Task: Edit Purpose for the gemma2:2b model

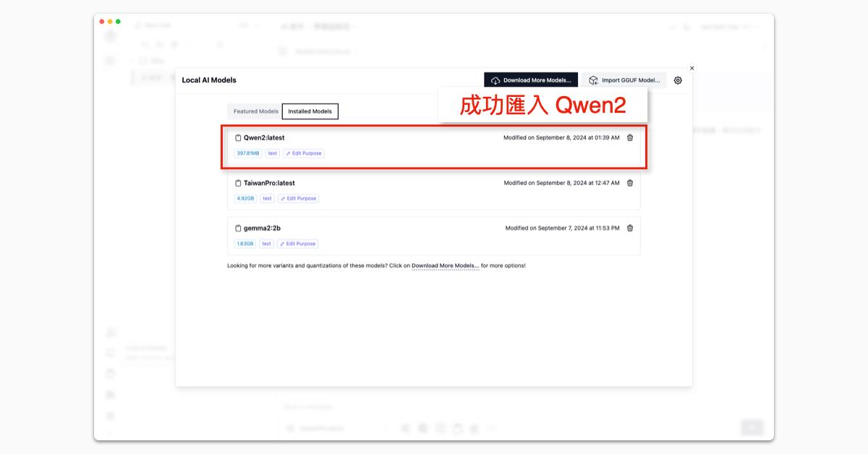Action: coord(297,244)
